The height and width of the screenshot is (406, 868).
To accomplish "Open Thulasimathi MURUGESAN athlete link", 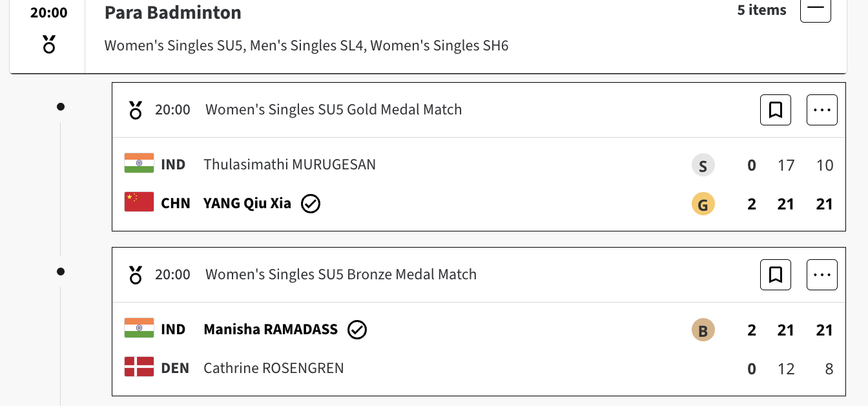I will [x=289, y=165].
